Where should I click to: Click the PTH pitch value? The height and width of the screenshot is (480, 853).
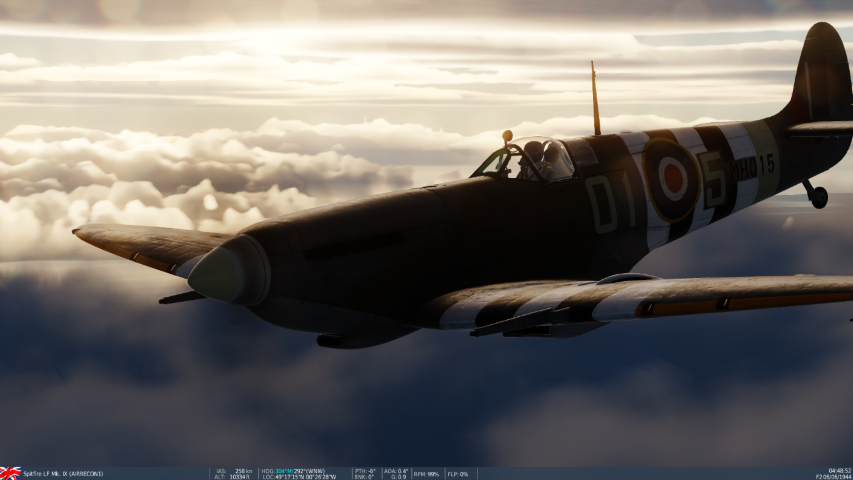(365, 470)
